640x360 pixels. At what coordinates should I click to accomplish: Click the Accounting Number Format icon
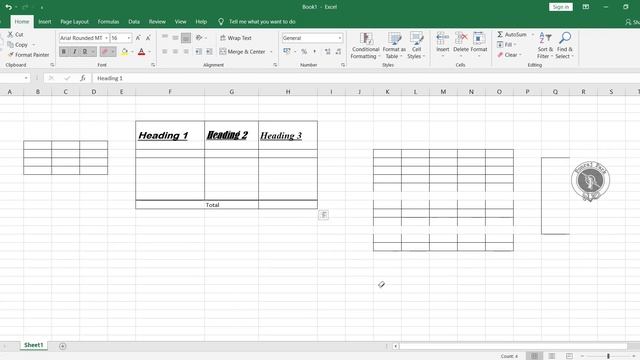pyautogui.click(x=287, y=51)
